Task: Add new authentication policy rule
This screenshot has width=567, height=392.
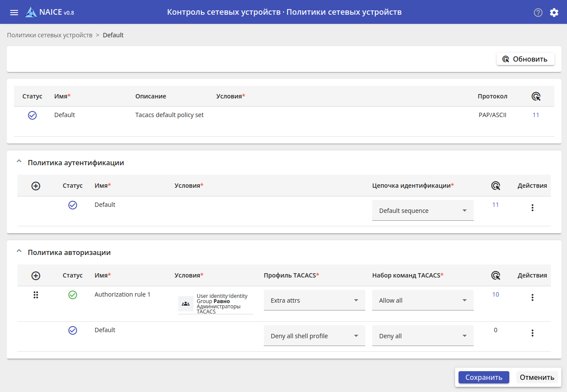Action: point(36,186)
